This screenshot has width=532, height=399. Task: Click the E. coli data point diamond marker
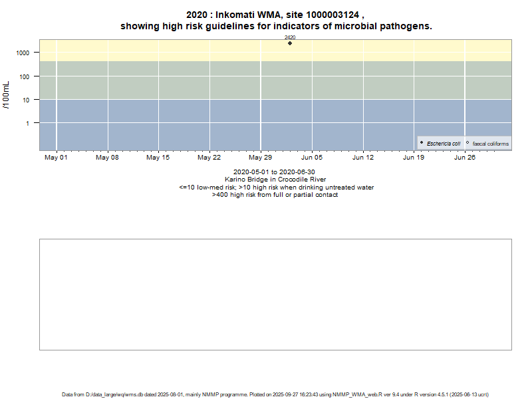tap(290, 43)
